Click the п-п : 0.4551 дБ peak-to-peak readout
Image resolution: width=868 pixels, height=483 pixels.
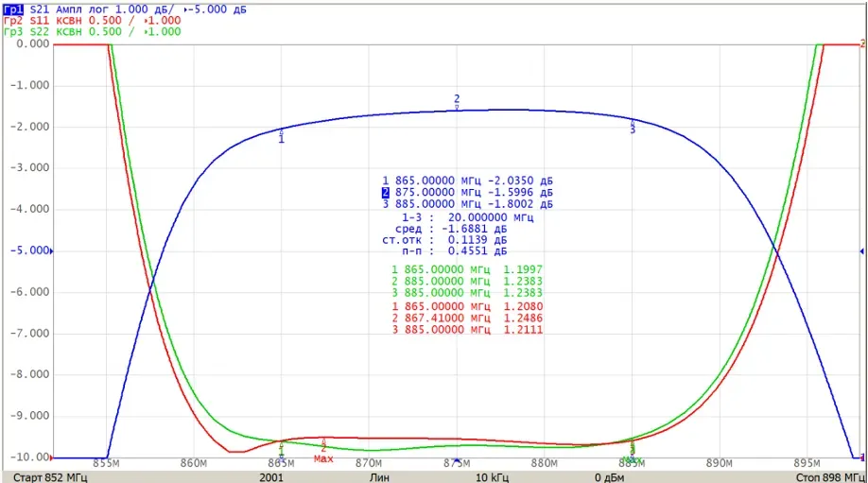pyautogui.click(x=454, y=251)
